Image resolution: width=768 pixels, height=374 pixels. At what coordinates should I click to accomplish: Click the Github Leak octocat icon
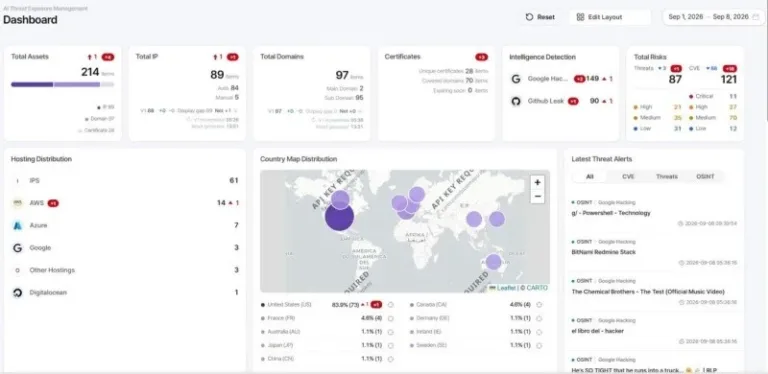(x=516, y=101)
